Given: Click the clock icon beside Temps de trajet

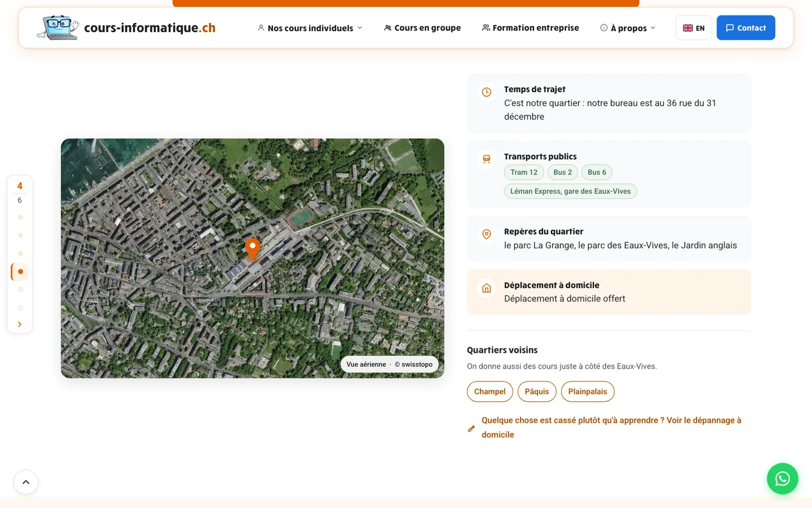Looking at the screenshot, I should click(x=487, y=92).
